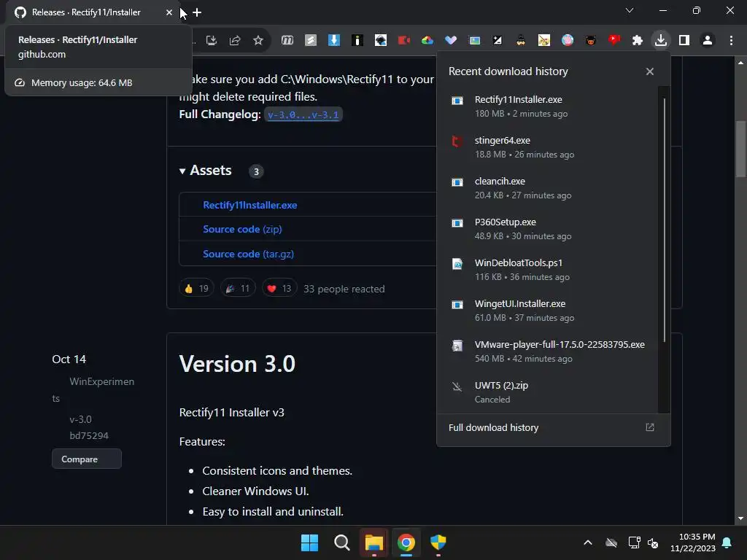Screen dimensions: 747x560
Task: Open the black 'i' extension icon
Action: click(x=357, y=41)
